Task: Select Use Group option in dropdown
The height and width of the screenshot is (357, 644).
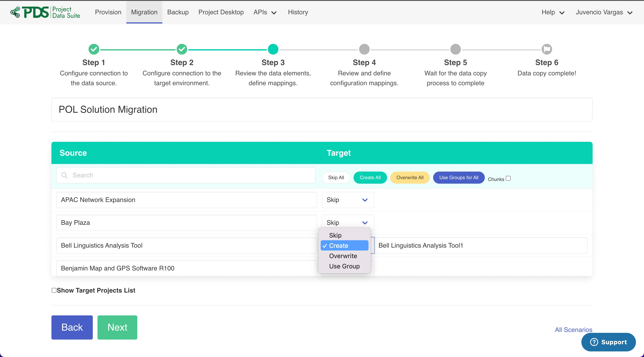Action: click(344, 266)
